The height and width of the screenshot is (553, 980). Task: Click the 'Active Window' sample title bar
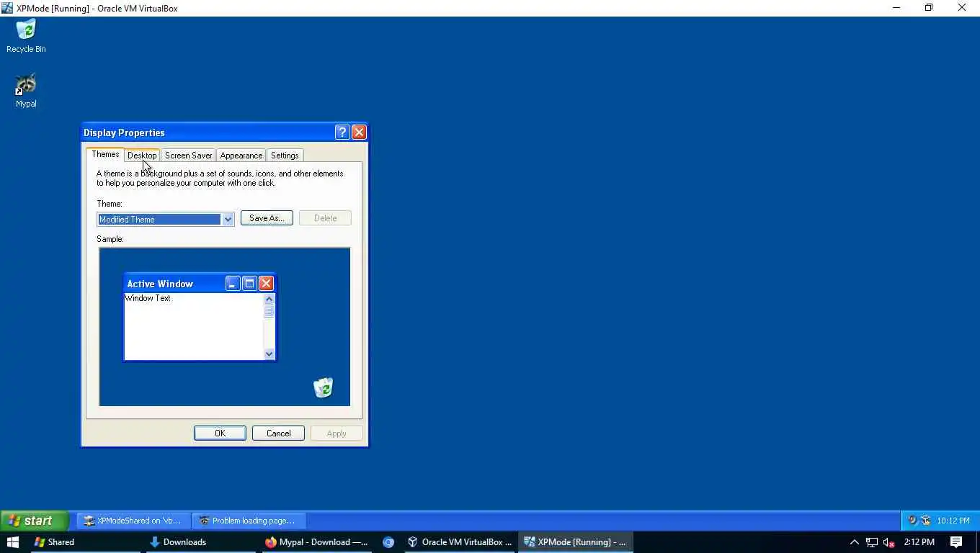[x=200, y=284]
